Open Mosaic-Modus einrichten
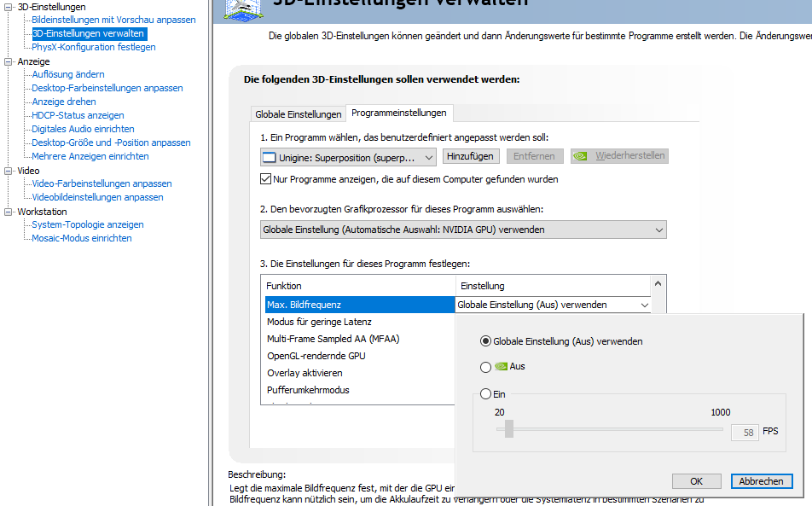 pos(81,238)
